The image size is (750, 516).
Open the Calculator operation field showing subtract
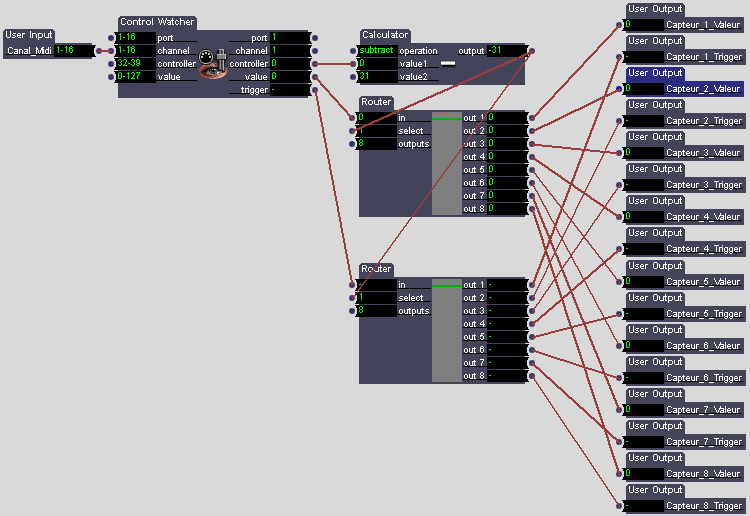pos(377,50)
